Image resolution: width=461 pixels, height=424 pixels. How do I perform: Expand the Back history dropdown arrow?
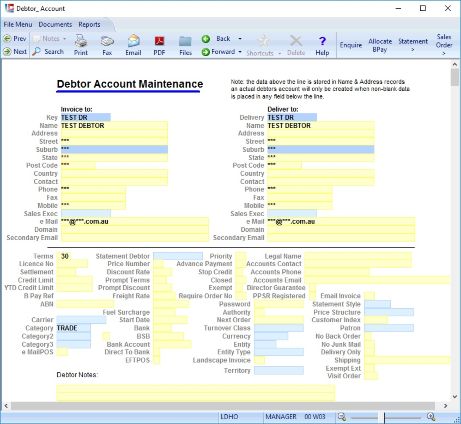[240, 39]
